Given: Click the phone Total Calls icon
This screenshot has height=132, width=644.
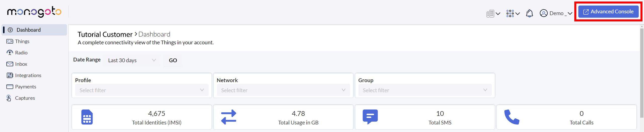Looking at the screenshot, I should point(512,117).
